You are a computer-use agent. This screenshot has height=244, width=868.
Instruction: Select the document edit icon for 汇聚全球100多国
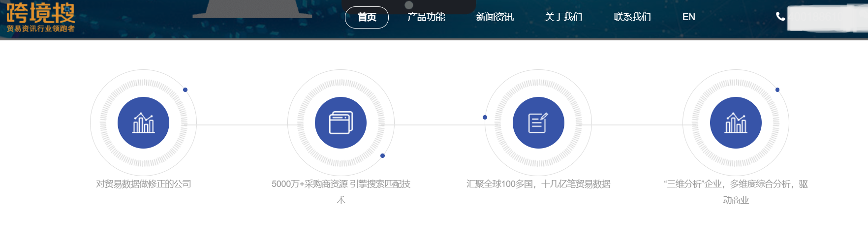[x=538, y=122]
